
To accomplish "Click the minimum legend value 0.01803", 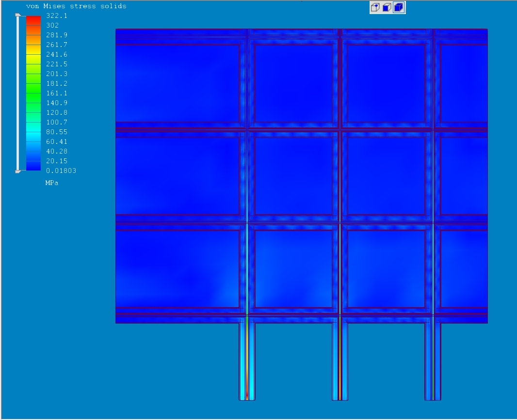I will [61, 171].
